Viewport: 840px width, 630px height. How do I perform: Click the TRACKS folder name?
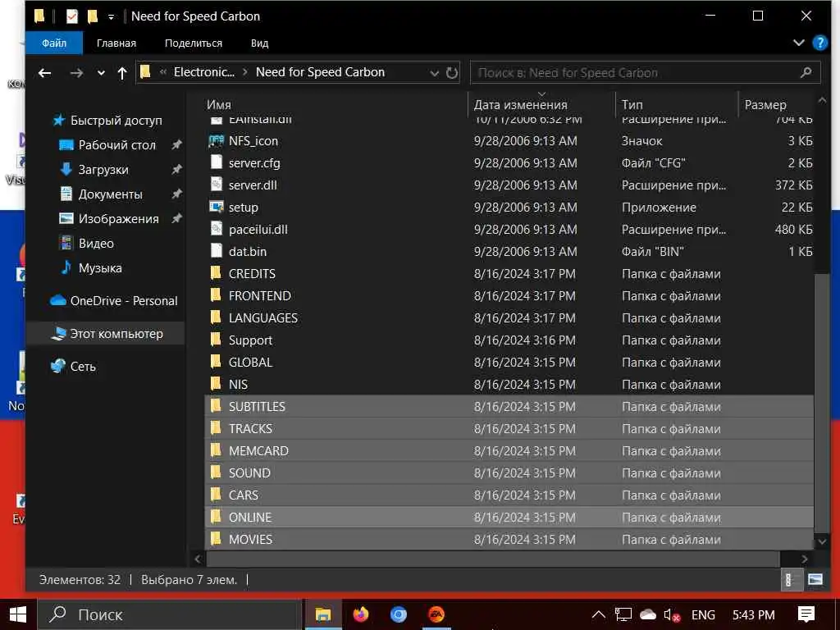251,428
